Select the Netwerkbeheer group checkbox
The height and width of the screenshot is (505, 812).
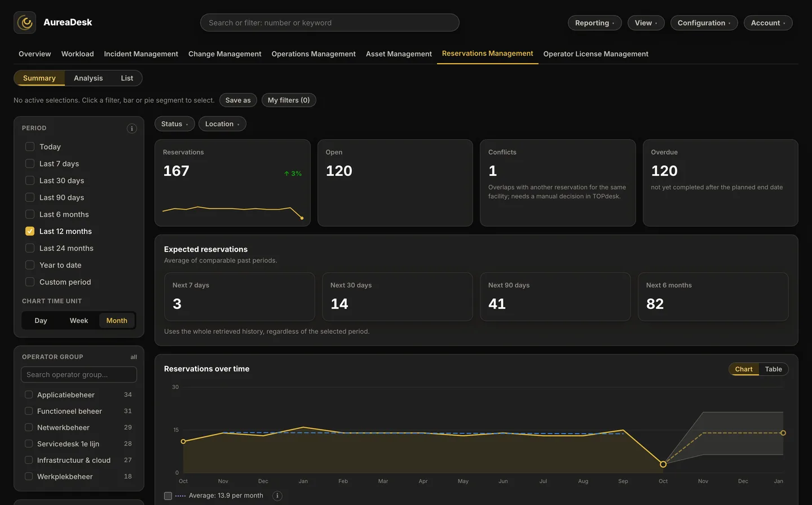pyautogui.click(x=29, y=427)
